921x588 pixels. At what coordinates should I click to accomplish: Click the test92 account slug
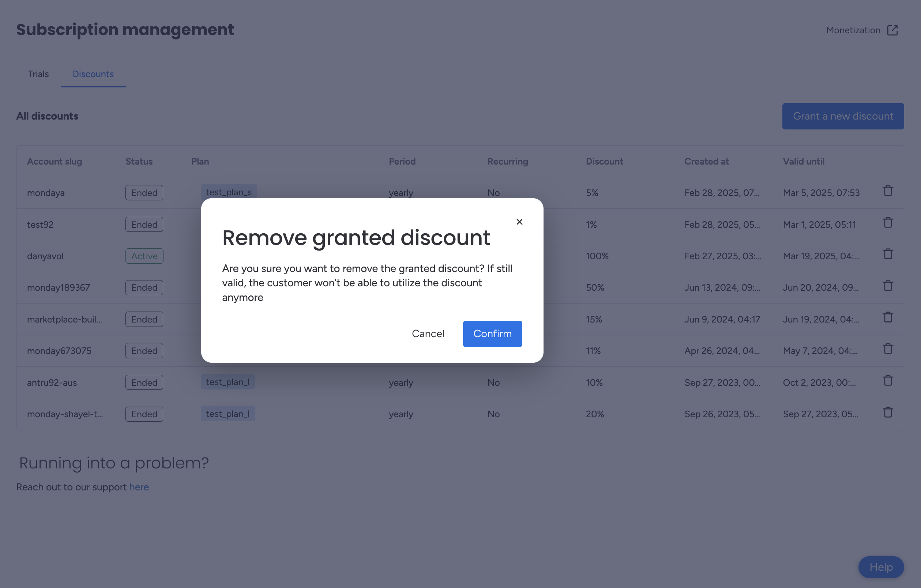(40, 225)
